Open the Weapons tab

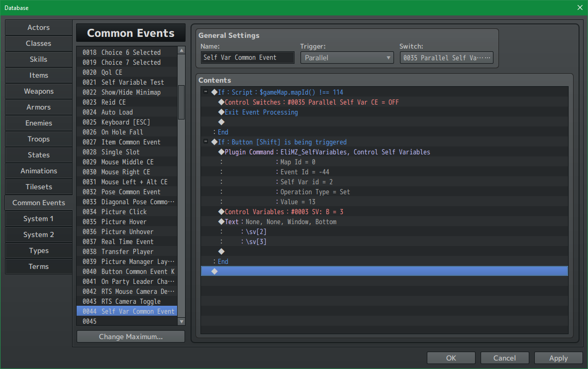[x=39, y=91]
